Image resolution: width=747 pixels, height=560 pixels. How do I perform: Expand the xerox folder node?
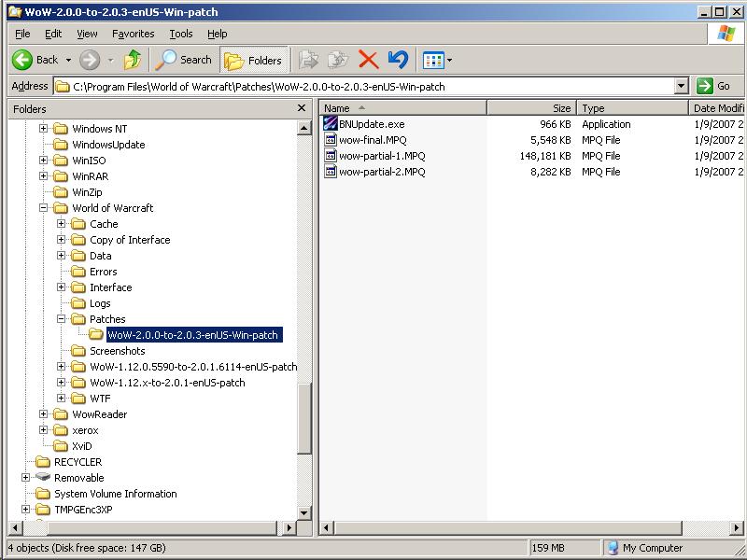[x=43, y=430]
